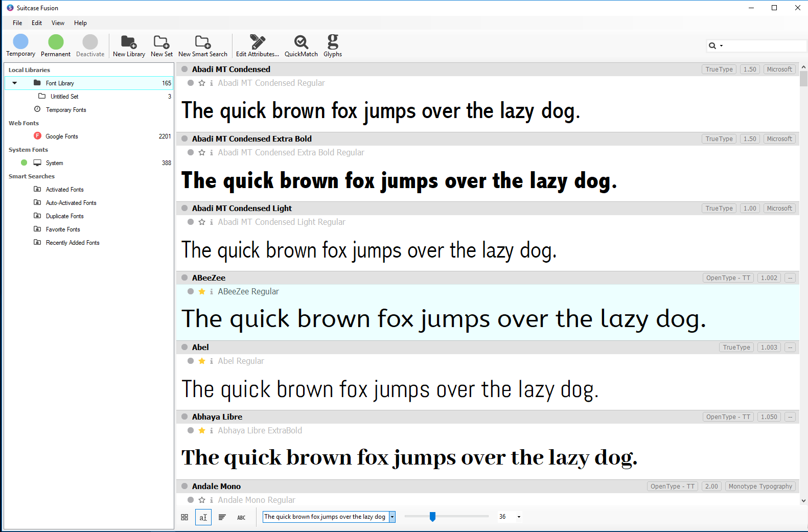Open search options dropdown arrow

point(721,46)
